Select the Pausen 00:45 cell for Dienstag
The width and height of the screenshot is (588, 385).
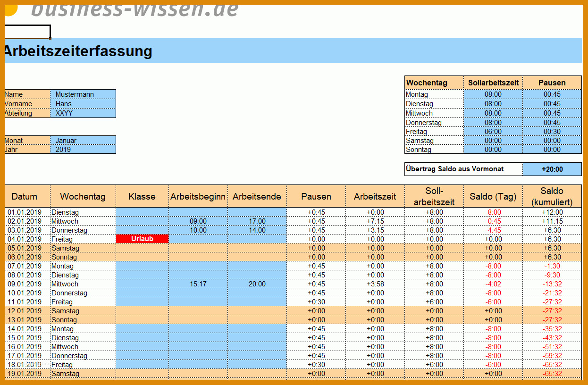click(552, 104)
